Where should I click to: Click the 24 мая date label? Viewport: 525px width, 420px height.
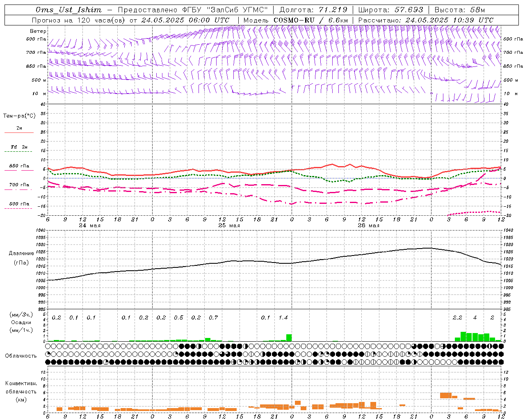89,226
